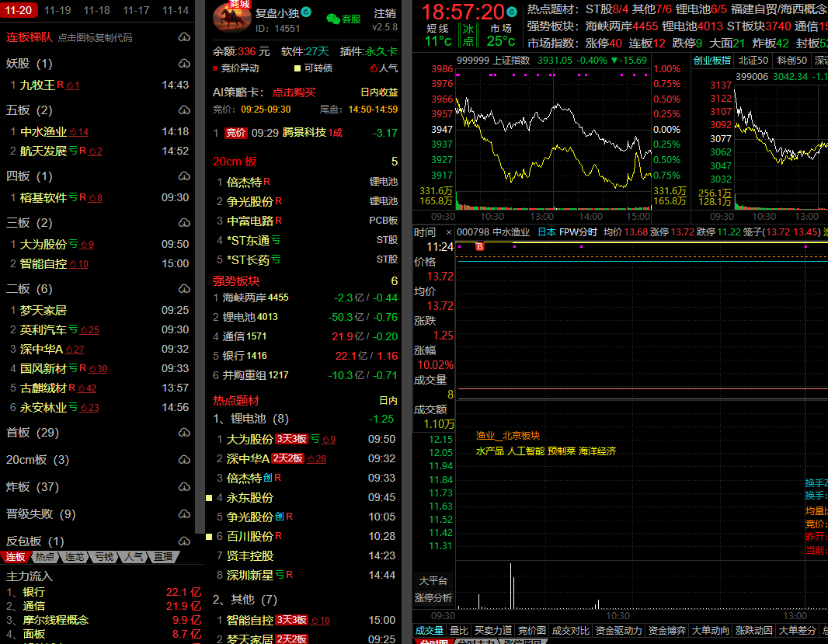Image resolution: width=828 pixels, height=644 pixels.
Task: Click the copy-code cloud icon beside 妖股
Action: coord(184,64)
